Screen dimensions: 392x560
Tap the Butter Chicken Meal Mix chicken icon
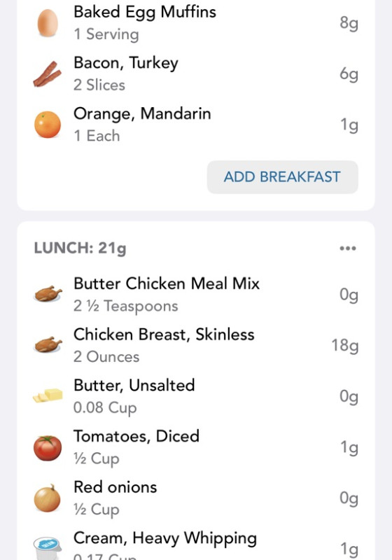(x=48, y=294)
